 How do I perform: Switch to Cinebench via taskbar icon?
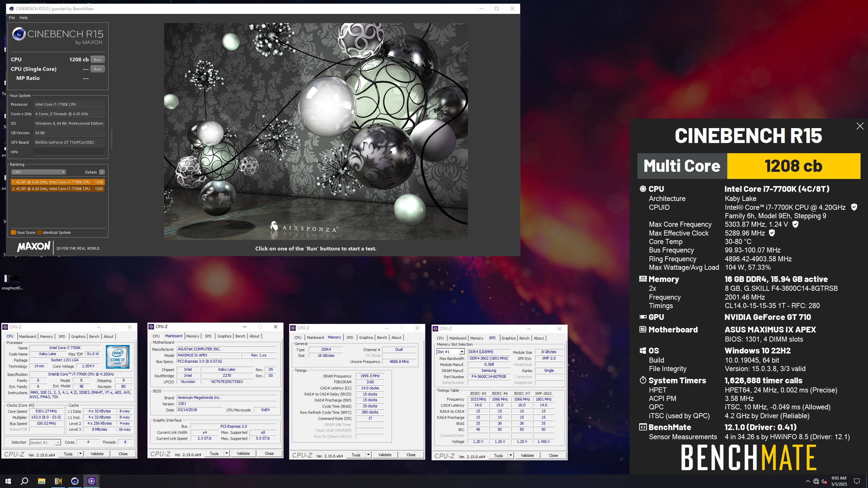[x=75, y=481]
